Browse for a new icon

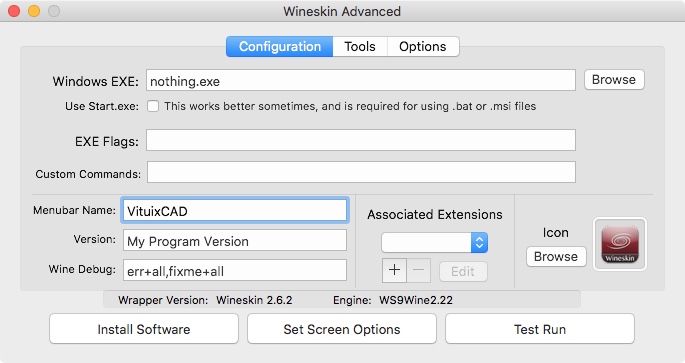point(556,256)
